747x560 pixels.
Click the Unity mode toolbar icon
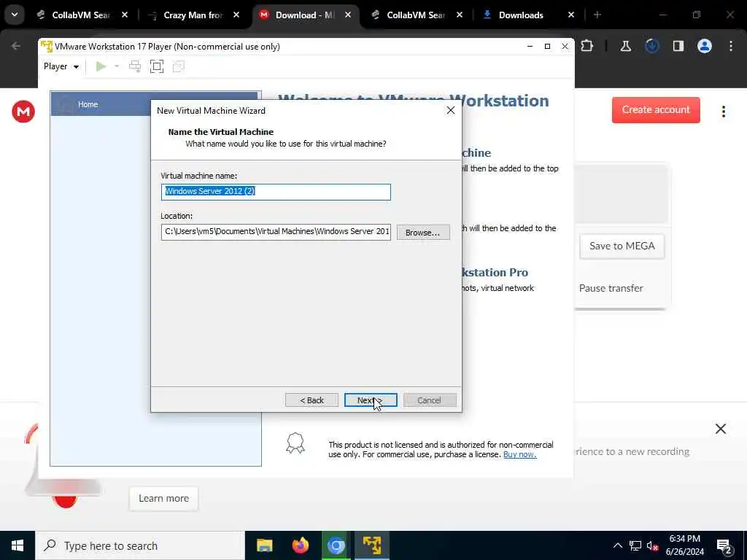179,66
